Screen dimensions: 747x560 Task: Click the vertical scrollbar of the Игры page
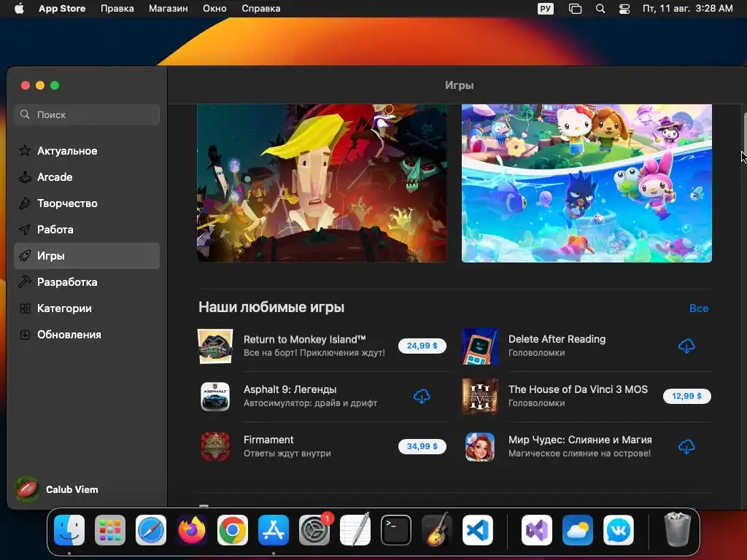click(x=744, y=132)
